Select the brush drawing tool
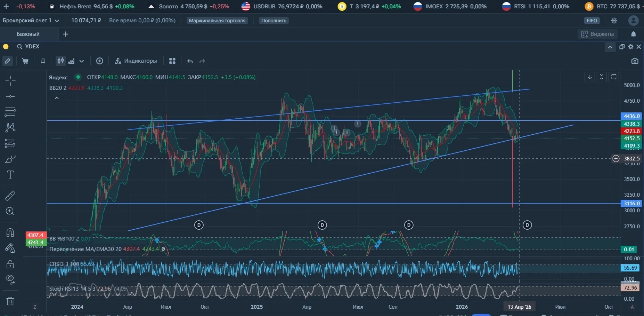This screenshot has height=316, width=644. tap(10, 159)
